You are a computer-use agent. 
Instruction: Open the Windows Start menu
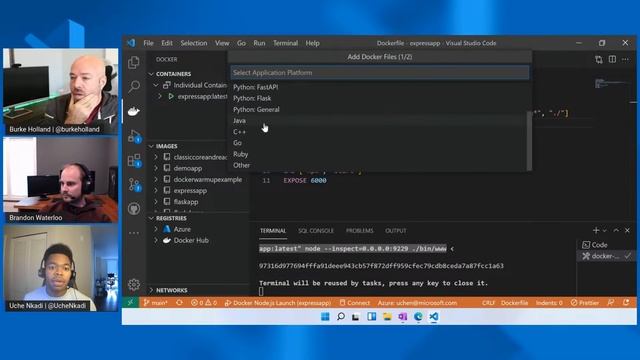(x=325, y=317)
